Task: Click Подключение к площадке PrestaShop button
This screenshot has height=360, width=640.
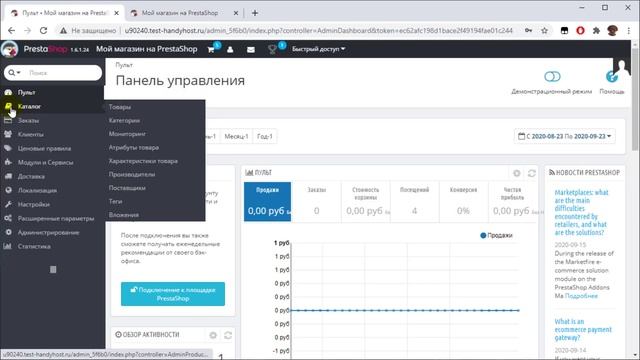Action: (173, 294)
